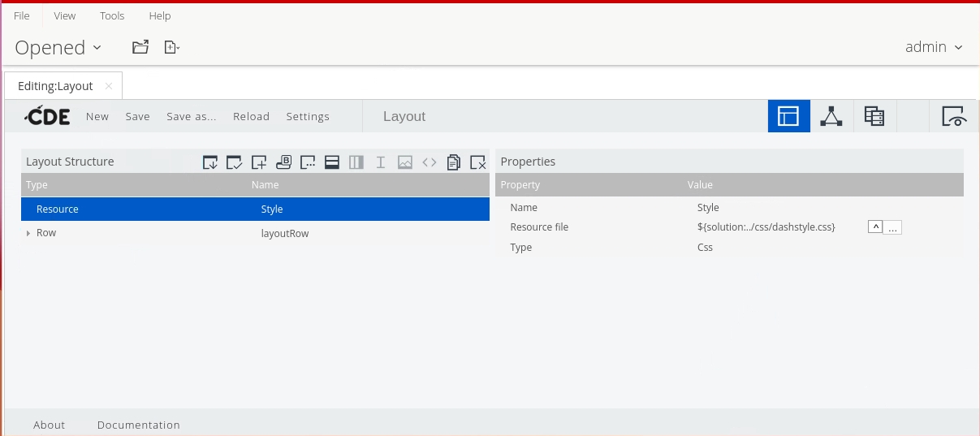The image size is (980, 436).
Task: Open the Tools menu
Action: (112, 15)
